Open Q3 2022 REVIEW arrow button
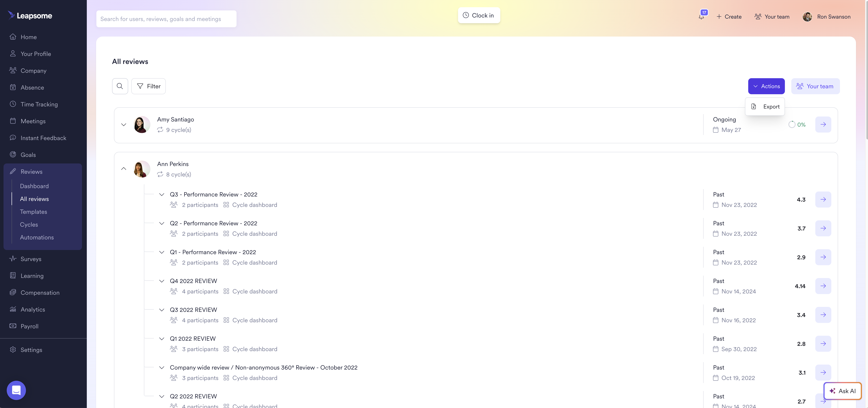This screenshot has width=868, height=408. point(823,315)
